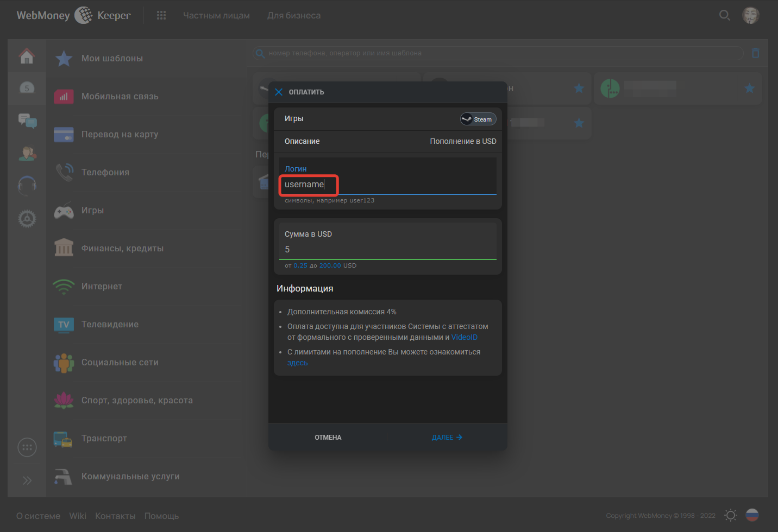778x532 pixels.
Task: Click the ОТМЕНА button
Action: (x=328, y=438)
